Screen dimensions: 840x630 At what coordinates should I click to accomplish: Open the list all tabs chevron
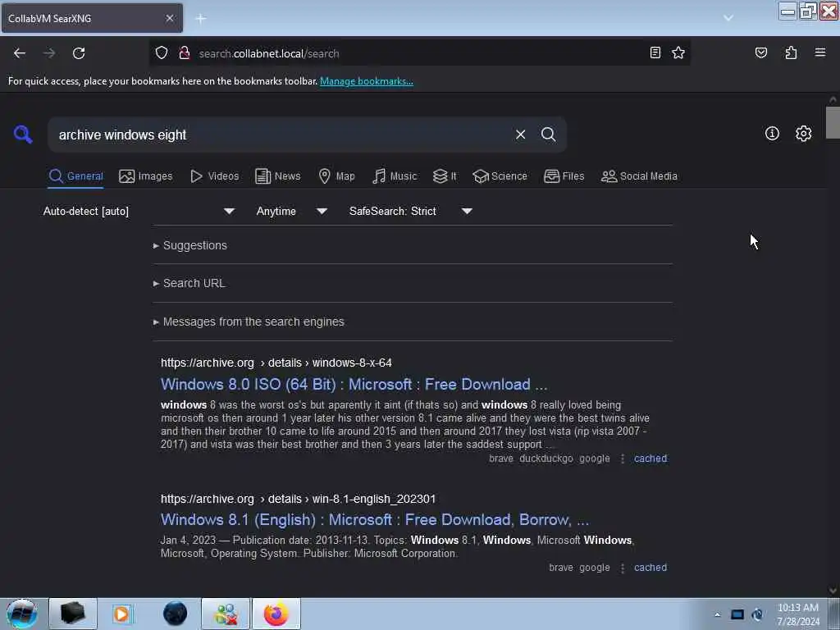[x=728, y=18]
